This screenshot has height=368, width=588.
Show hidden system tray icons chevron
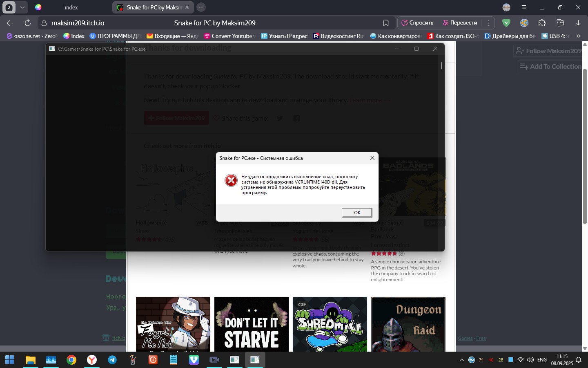(462, 360)
